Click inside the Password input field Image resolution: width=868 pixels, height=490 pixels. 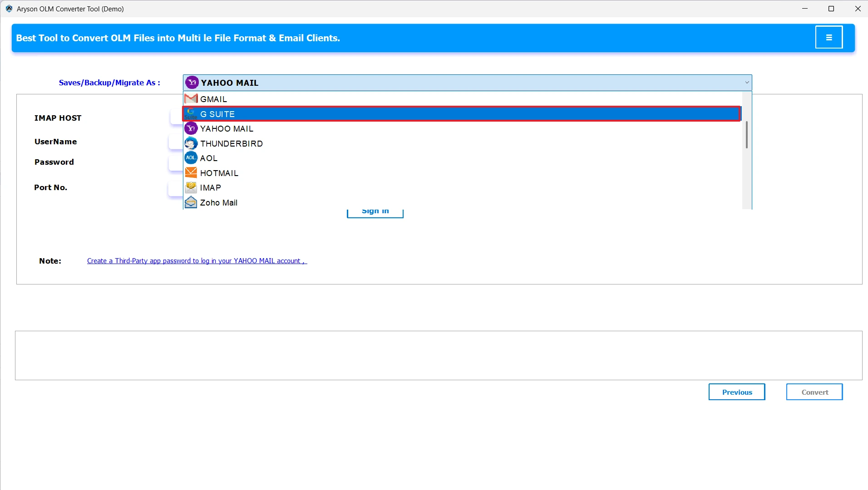tap(176, 162)
